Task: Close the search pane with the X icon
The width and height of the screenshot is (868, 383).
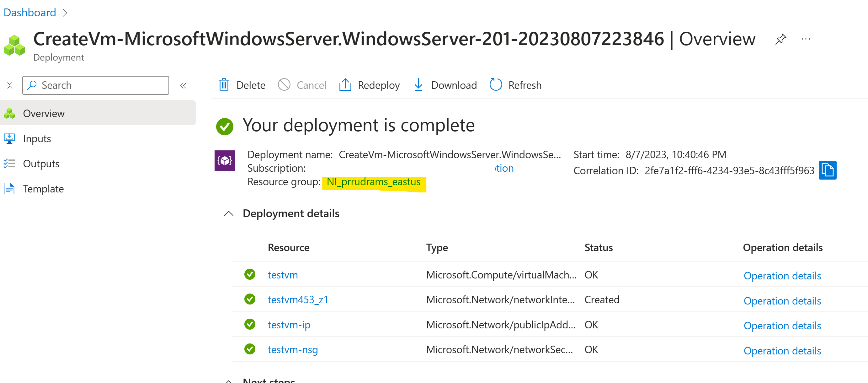Action: point(10,86)
